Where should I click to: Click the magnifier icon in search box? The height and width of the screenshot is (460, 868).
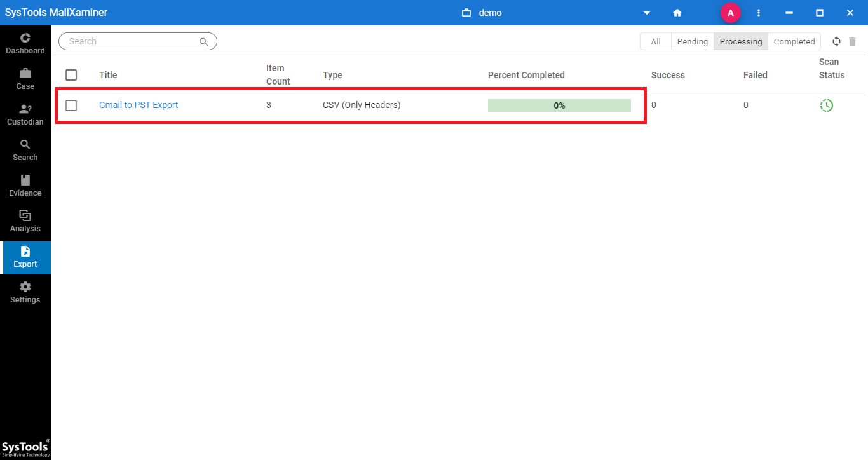[x=204, y=42]
